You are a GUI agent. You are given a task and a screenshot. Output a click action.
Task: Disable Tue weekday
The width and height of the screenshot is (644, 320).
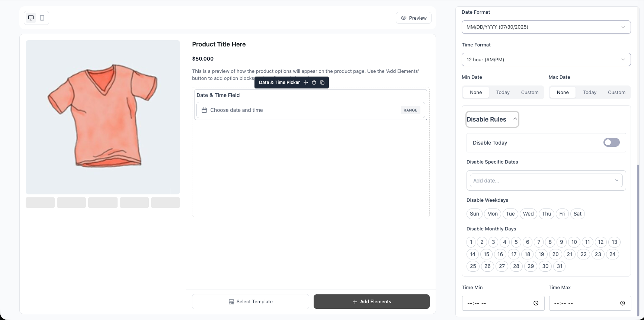click(x=510, y=214)
